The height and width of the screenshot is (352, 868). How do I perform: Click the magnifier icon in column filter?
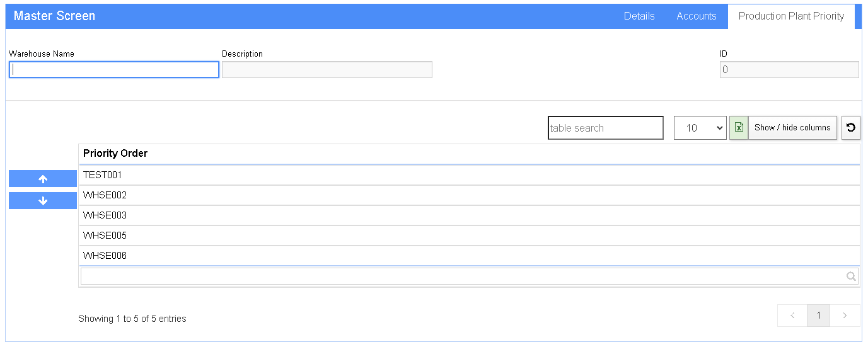851,276
